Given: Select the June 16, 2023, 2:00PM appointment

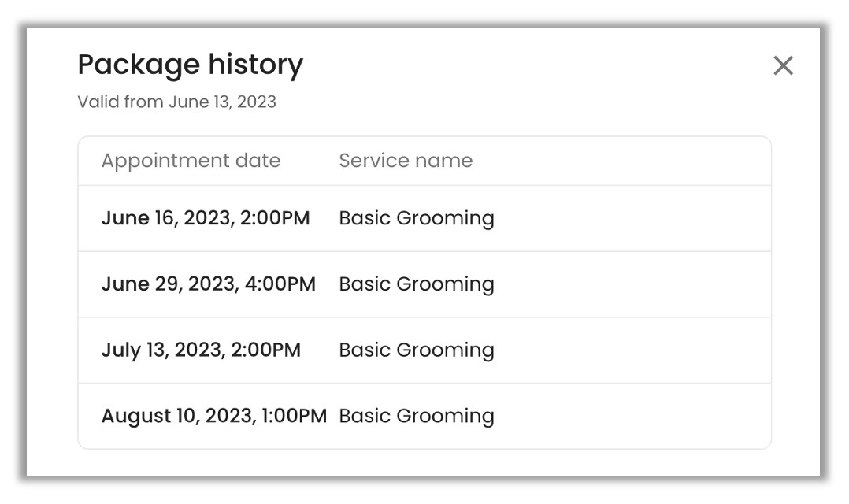Looking at the screenshot, I should point(206,218).
